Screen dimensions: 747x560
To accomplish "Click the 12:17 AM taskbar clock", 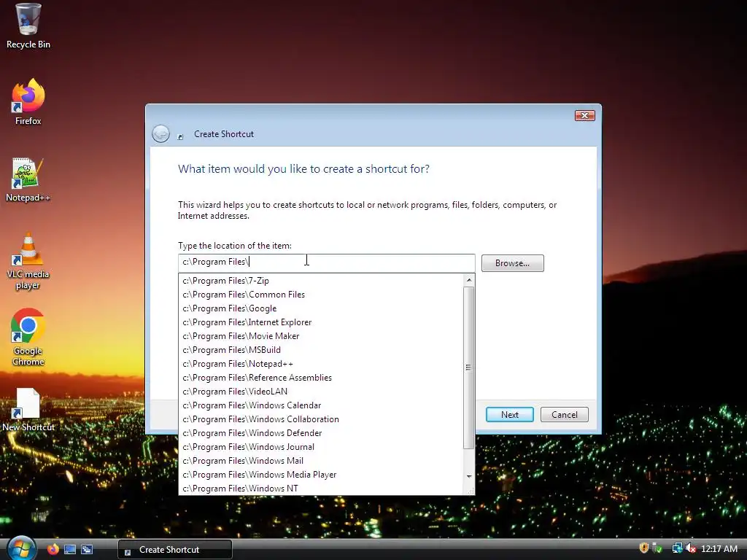I will [719, 549].
